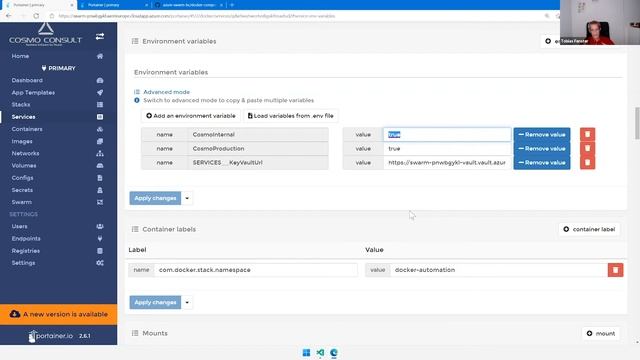640x360 pixels.
Task: Click the Networks sitemap icon
Action: pyautogui.click(x=100, y=153)
